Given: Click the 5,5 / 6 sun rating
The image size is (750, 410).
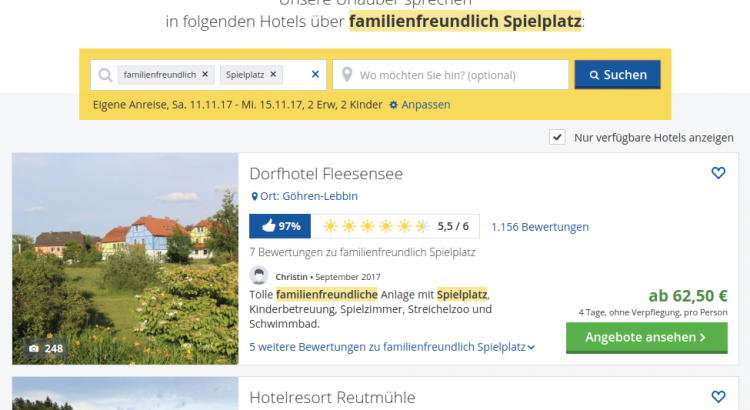Looking at the screenshot, I should 395,226.
